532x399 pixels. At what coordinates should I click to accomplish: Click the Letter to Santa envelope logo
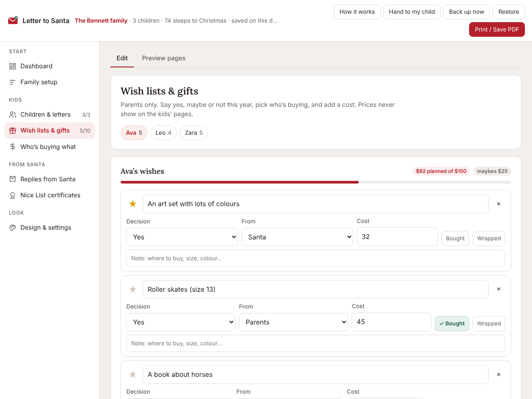coord(13,20)
